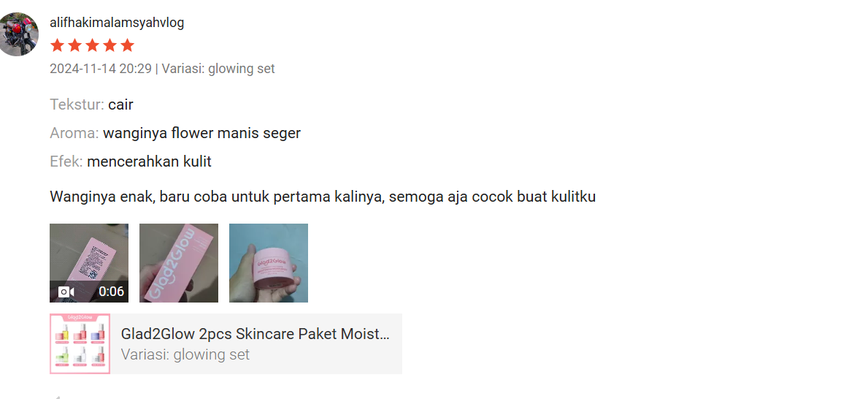Click 'Variasi: glowing set' next to the date

(x=218, y=69)
